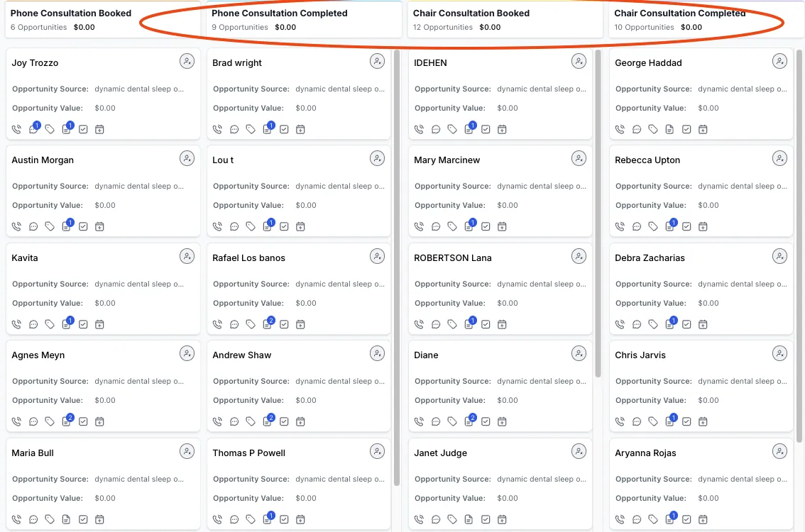
Task: Open conversation icon on Brad wright card
Action: tap(234, 130)
